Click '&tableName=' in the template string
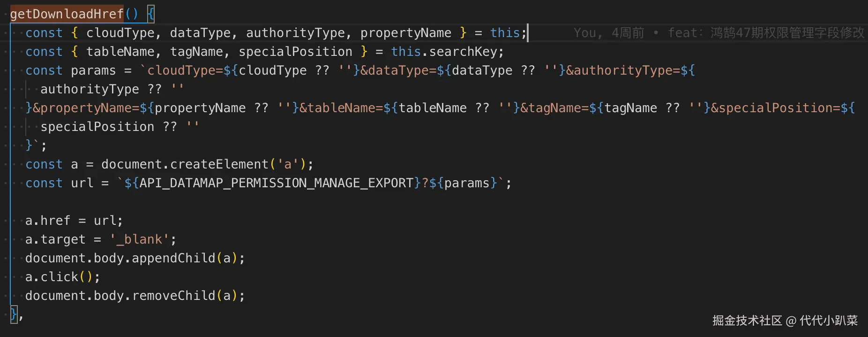The width and height of the screenshot is (868, 337). pyautogui.click(x=341, y=108)
